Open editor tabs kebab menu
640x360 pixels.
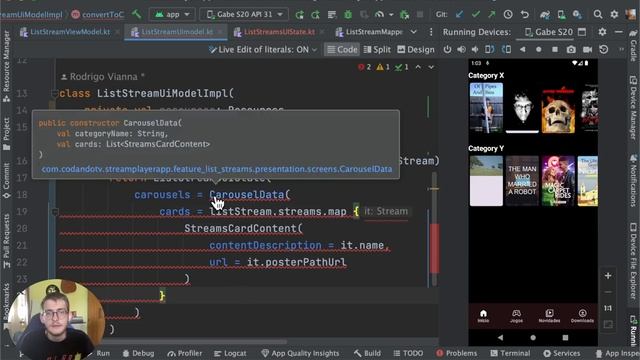point(431,32)
